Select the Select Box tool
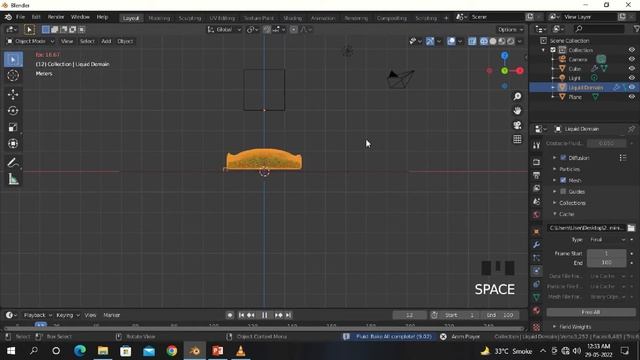640x360 pixels. point(13,60)
